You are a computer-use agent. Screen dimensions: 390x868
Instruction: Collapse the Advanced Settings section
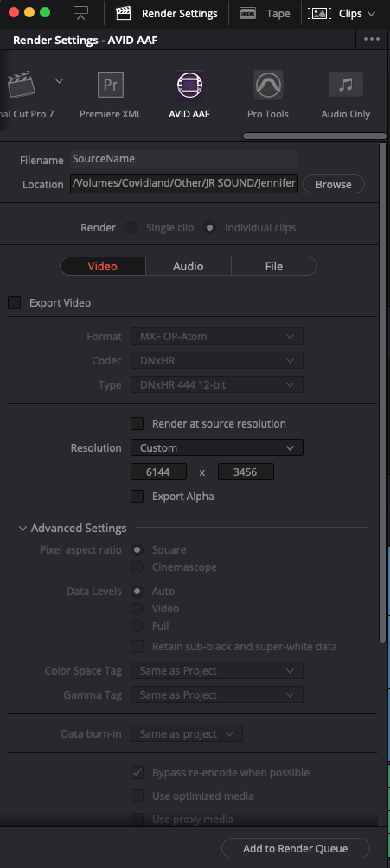(x=22, y=528)
